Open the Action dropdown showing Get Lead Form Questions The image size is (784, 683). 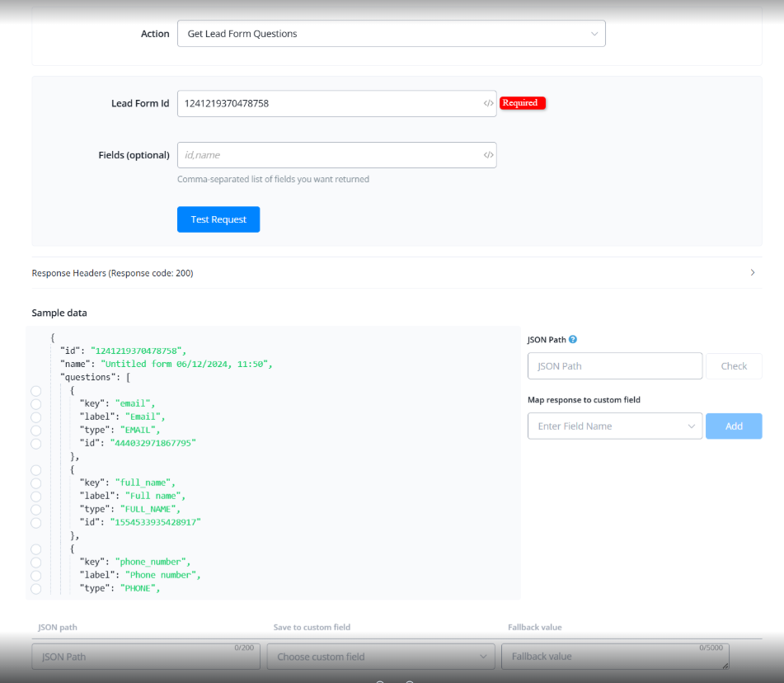391,34
